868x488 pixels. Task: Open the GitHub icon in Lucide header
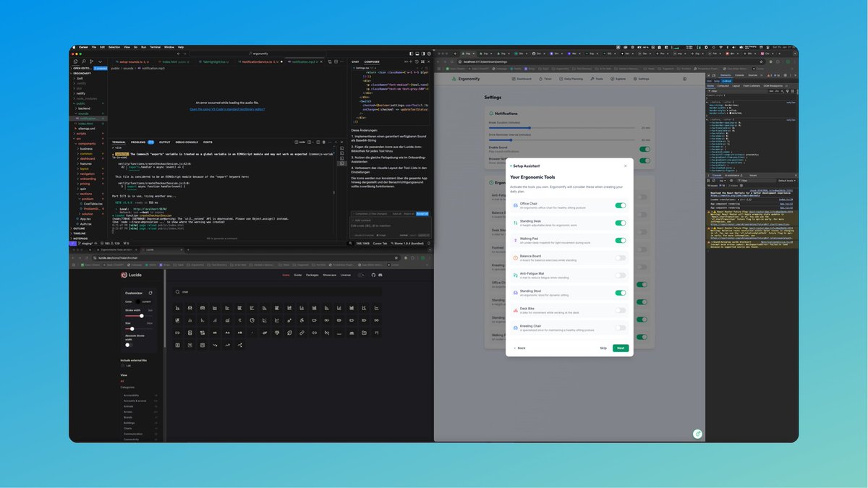click(373, 275)
